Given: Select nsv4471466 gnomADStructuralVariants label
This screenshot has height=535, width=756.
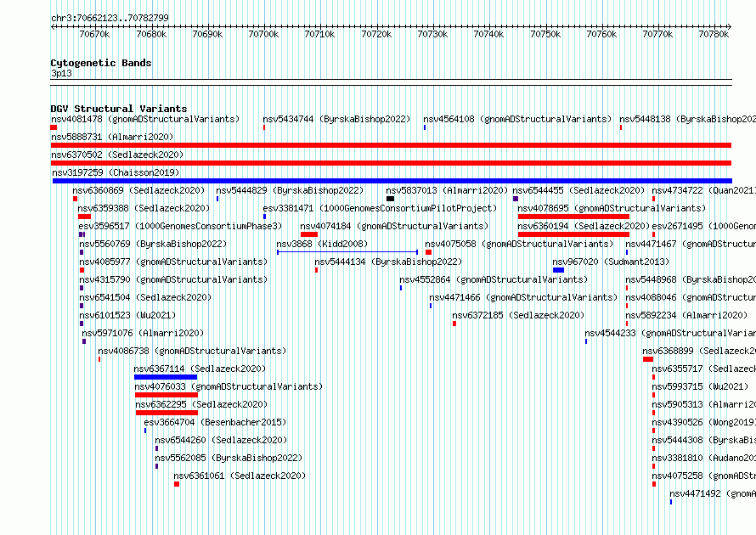Looking at the screenshot, I should (x=523, y=297).
